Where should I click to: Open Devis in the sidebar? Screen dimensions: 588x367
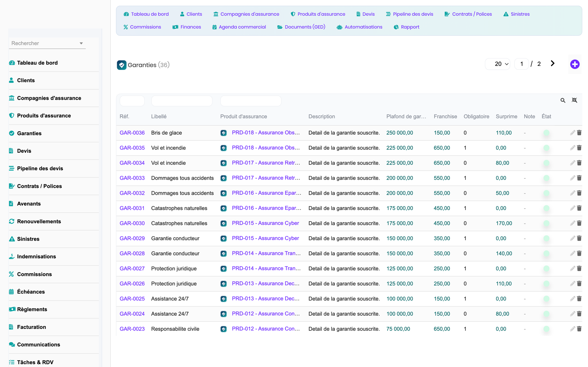coord(24,151)
